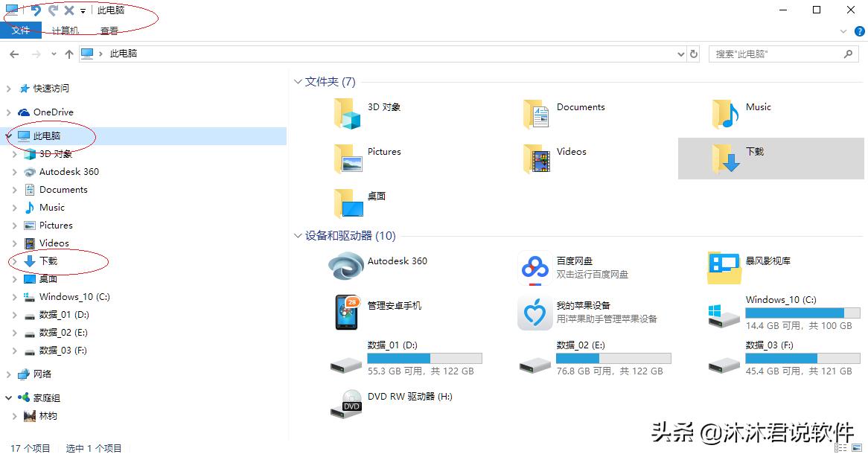The height and width of the screenshot is (457, 868).
Task: Click the Delete X icon on quick access toolbar
Action: tap(68, 10)
